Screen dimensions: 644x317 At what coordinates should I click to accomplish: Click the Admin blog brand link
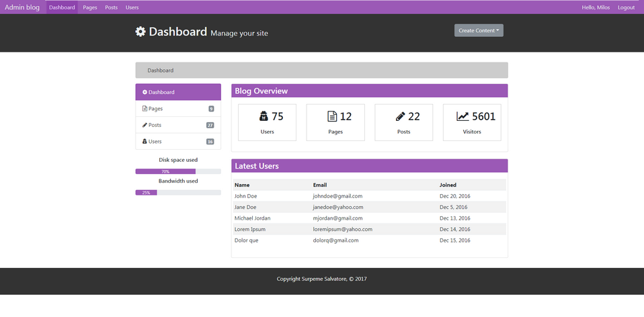[22, 7]
